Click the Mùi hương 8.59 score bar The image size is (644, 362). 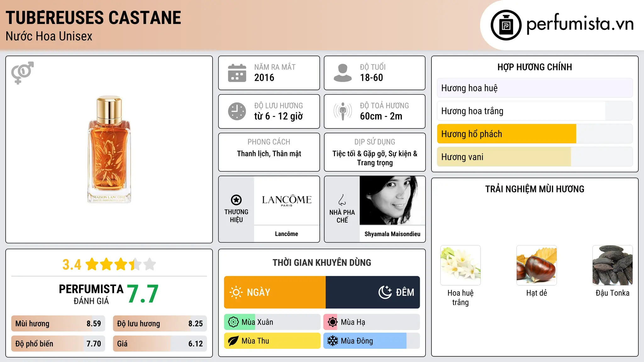[58, 324]
